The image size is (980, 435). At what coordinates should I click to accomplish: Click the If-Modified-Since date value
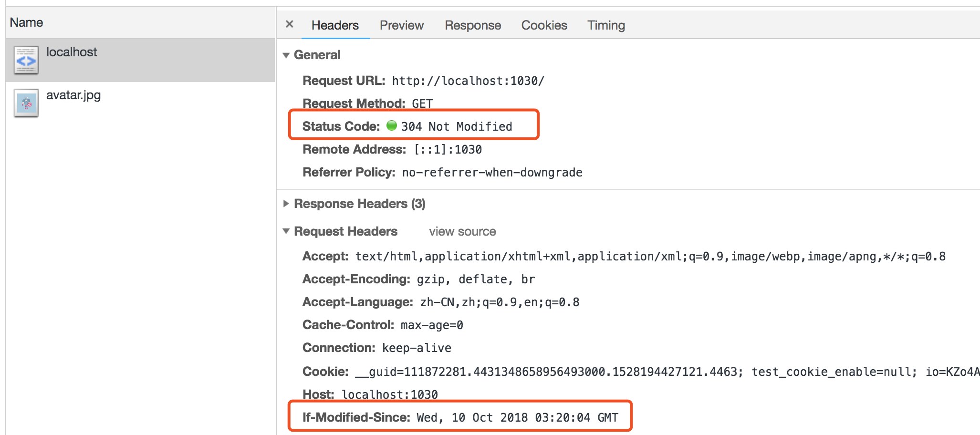(x=517, y=418)
